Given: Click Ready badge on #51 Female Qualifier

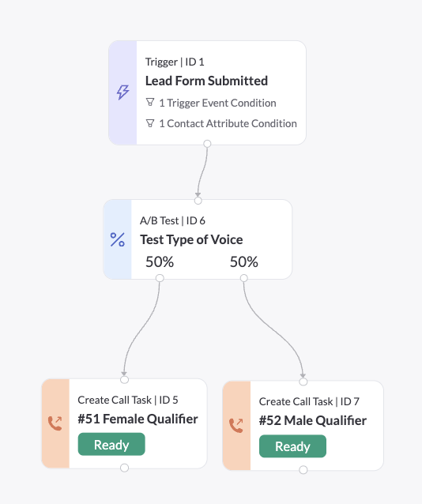Looking at the screenshot, I should 111,444.
